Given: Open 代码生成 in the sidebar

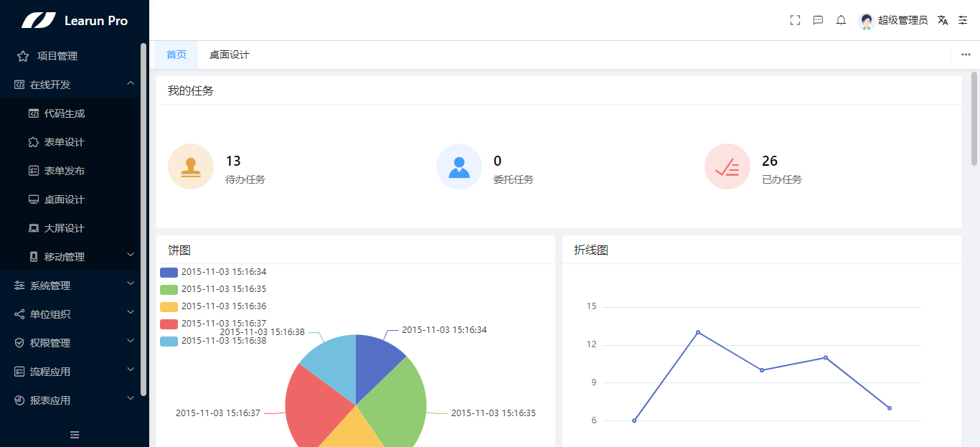Looking at the screenshot, I should [65, 113].
